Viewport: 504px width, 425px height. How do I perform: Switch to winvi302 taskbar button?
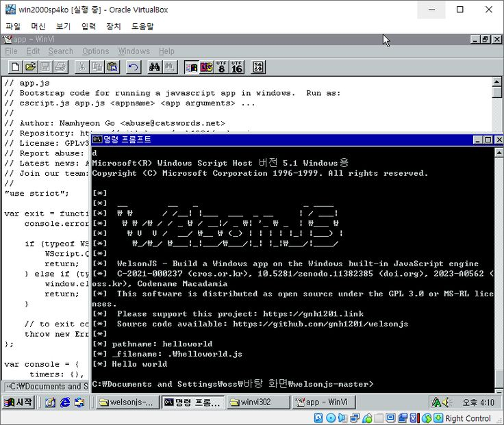point(257,402)
